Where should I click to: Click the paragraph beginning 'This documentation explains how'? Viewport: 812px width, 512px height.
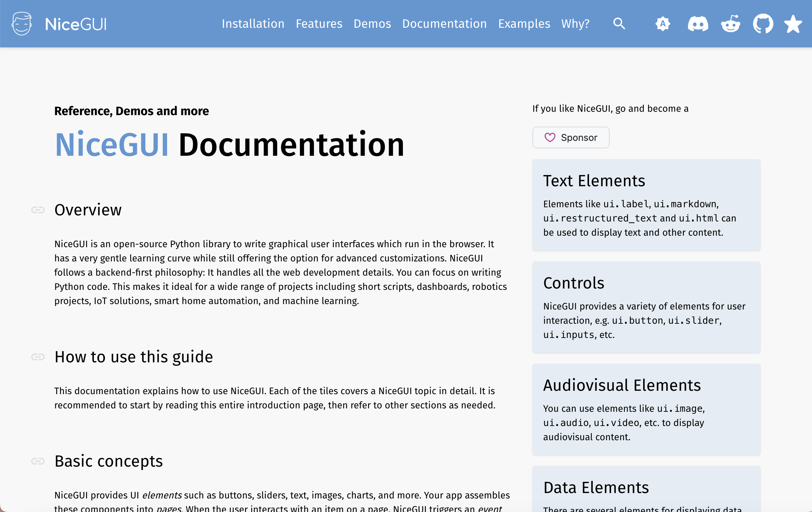pyautogui.click(x=275, y=398)
